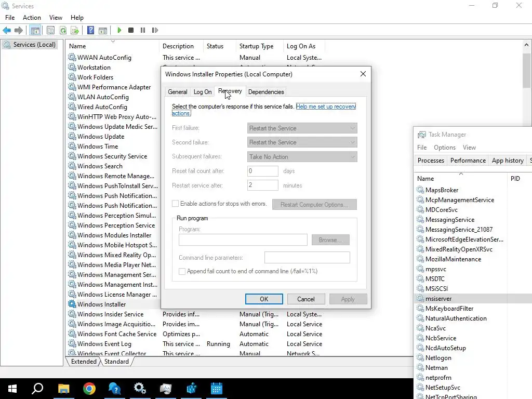Select the Standard view tab in Services

(116, 362)
